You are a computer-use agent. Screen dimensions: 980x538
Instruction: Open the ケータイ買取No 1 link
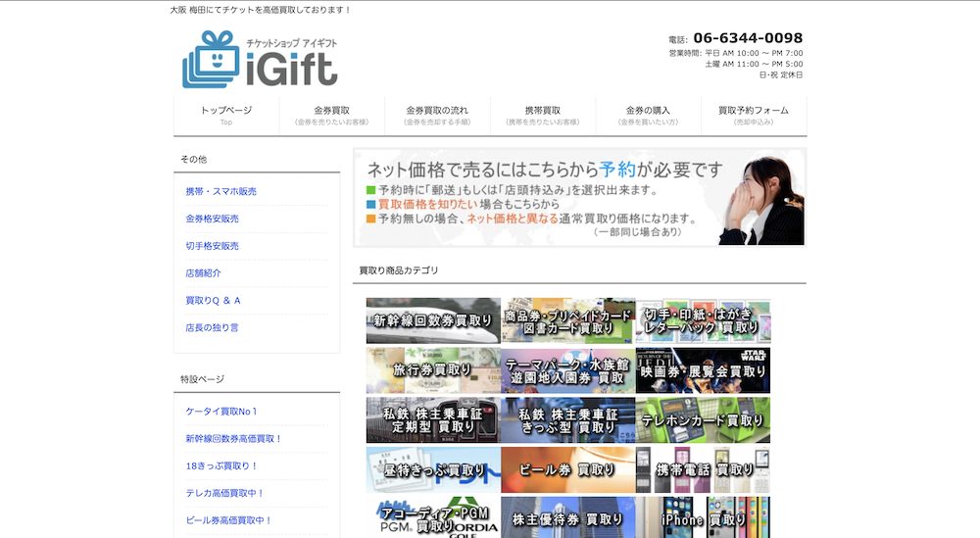pyautogui.click(x=221, y=412)
